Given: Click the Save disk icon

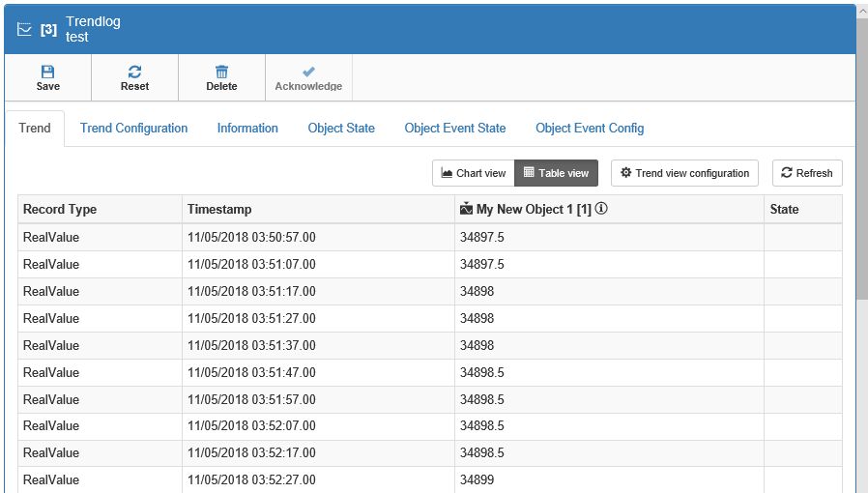Looking at the screenshot, I should [47, 72].
